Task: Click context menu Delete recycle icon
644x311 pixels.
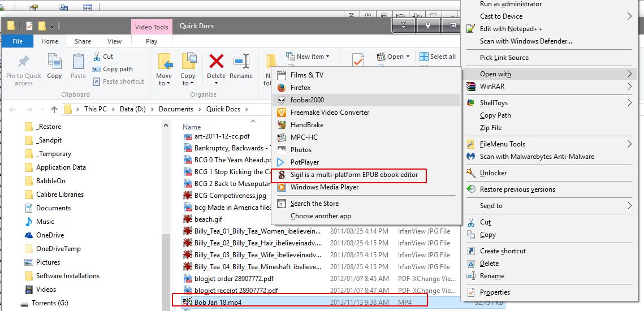Action: (471, 264)
